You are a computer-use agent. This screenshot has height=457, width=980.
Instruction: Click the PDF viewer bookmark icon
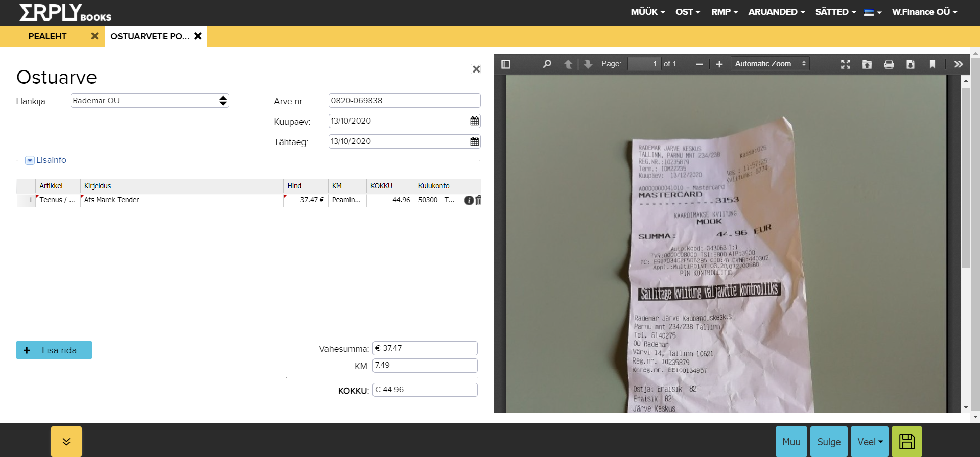coord(932,64)
